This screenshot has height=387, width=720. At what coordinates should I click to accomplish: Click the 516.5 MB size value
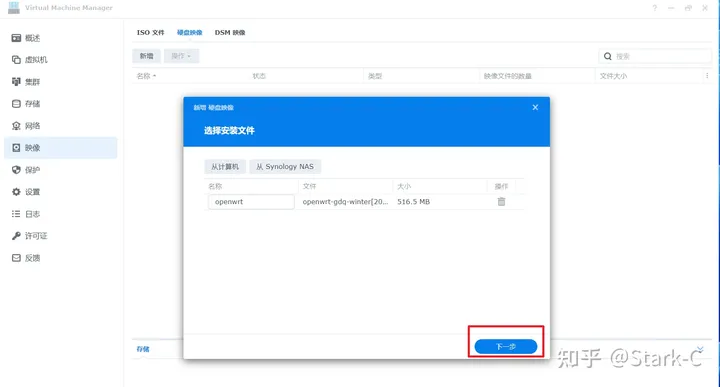[413, 202]
